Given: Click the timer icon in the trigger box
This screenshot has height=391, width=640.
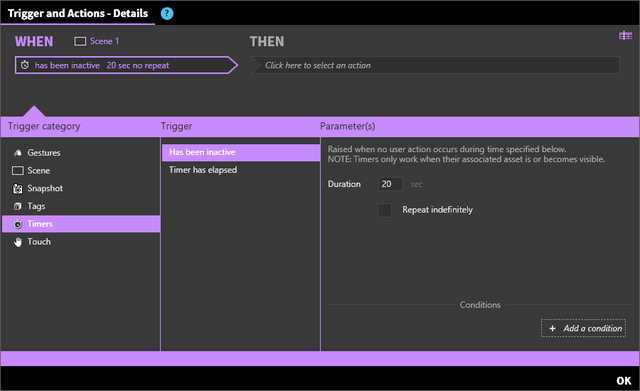Looking at the screenshot, I should coord(25,65).
